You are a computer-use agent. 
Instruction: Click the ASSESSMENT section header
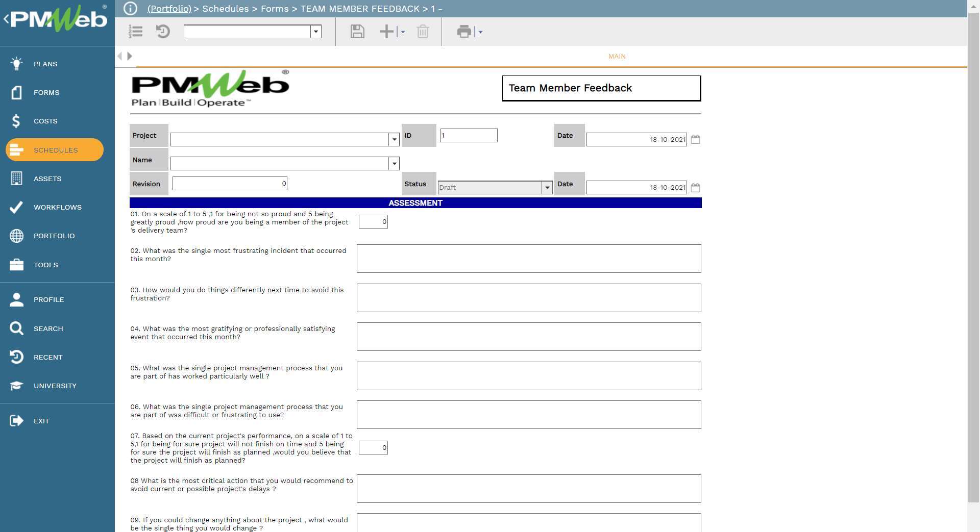[x=415, y=203]
